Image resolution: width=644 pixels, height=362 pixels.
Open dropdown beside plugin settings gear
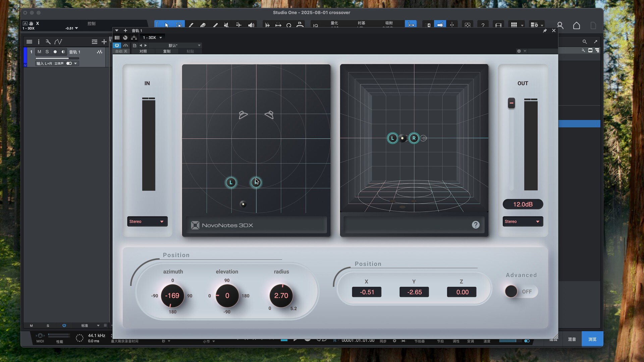[525, 51]
